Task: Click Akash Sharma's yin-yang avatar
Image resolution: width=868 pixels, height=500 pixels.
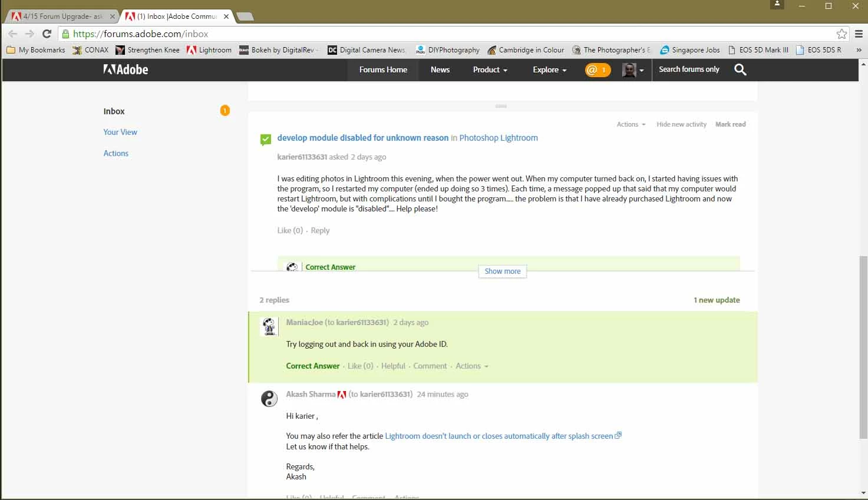Action: coord(269,399)
